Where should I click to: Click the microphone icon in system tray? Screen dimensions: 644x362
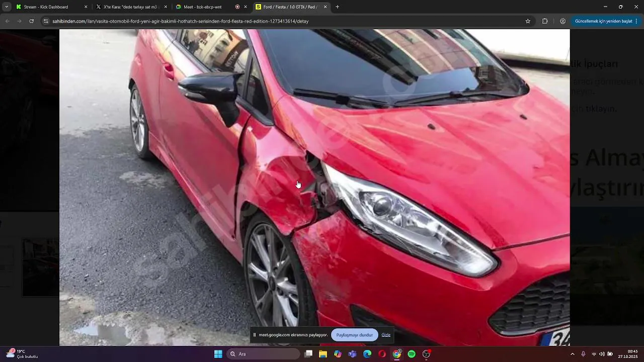(583, 354)
